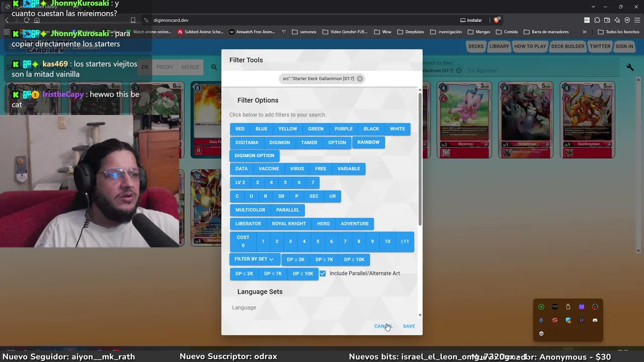Toggle the PURPLE color filter
This screenshot has height=362, width=644.
(344, 129)
